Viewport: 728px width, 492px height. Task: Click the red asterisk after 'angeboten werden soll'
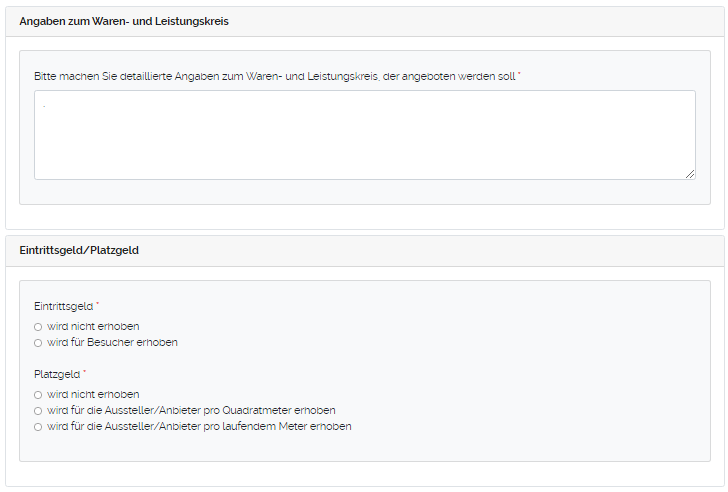coord(519,75)
